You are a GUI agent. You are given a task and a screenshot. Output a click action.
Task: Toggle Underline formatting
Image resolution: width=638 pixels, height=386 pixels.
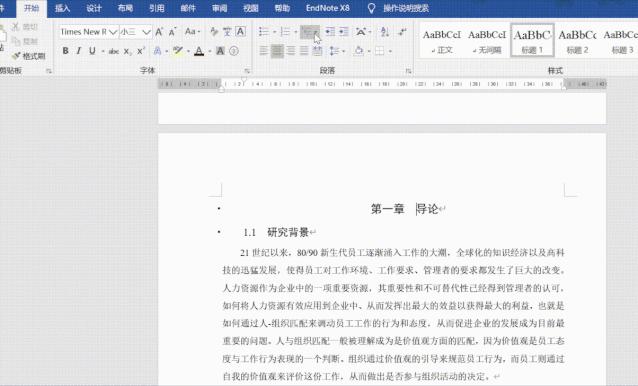click(x=92, y=51)
